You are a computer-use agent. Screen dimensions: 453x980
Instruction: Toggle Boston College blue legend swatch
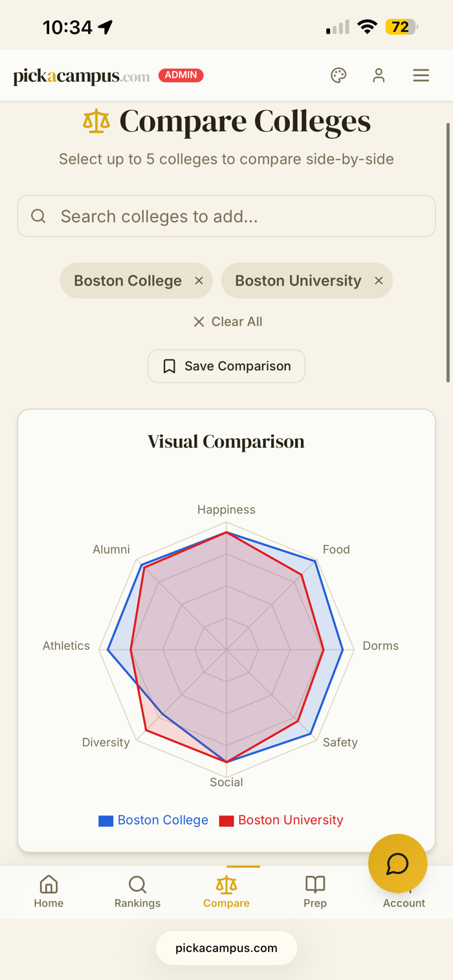tap(106, 821)
